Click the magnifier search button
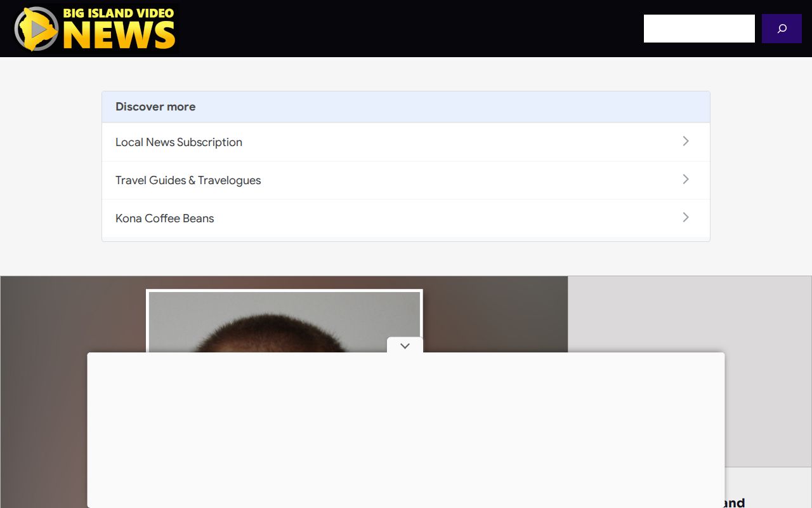 click(x=782, y=29)
